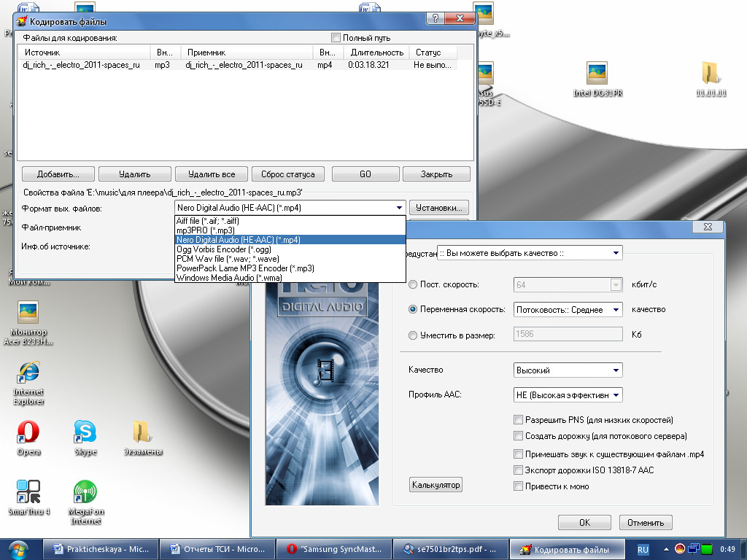Choose Nero Digital Audio HE-AAC option
The width and height of the screenshot is (747, 560).
coord(290,240)
